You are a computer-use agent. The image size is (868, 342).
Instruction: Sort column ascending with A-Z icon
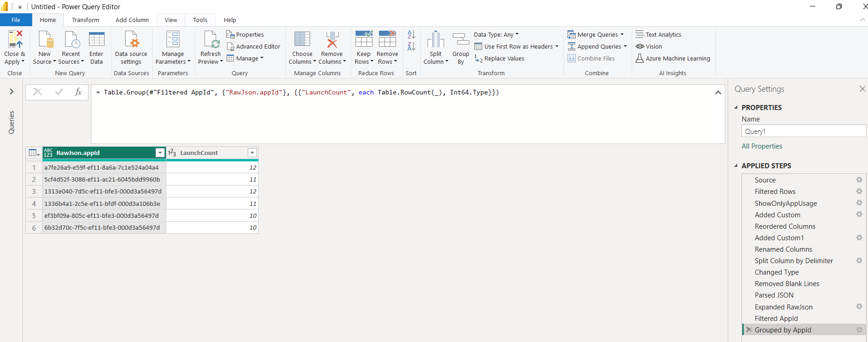tap(411, 35)
